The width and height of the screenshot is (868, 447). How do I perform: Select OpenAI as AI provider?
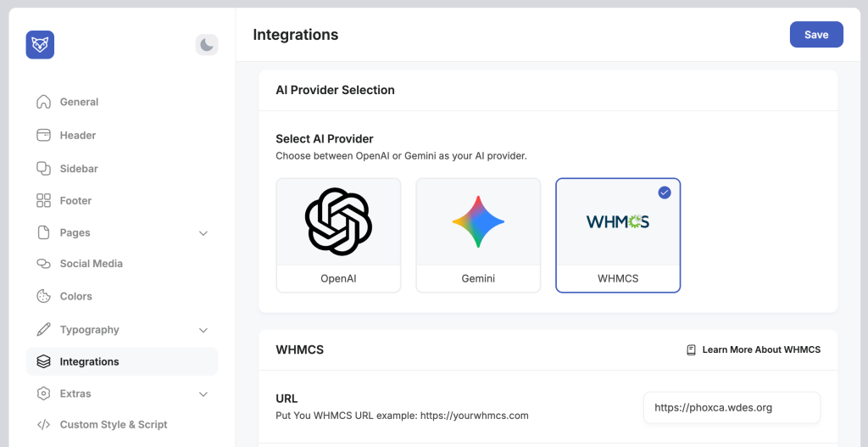338,235
